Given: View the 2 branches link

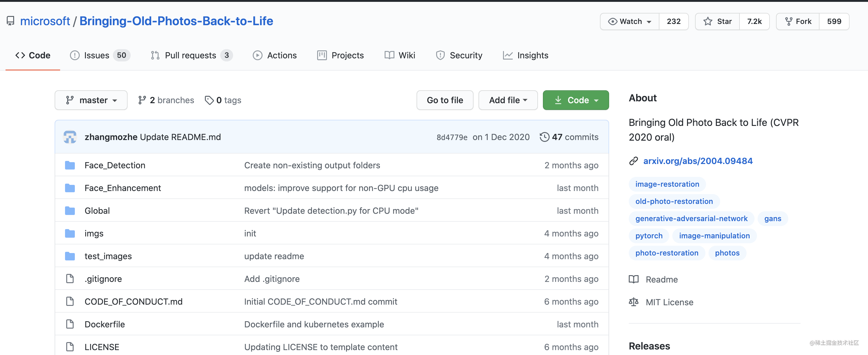Looking at the screenshot, I should pos(166,100).
